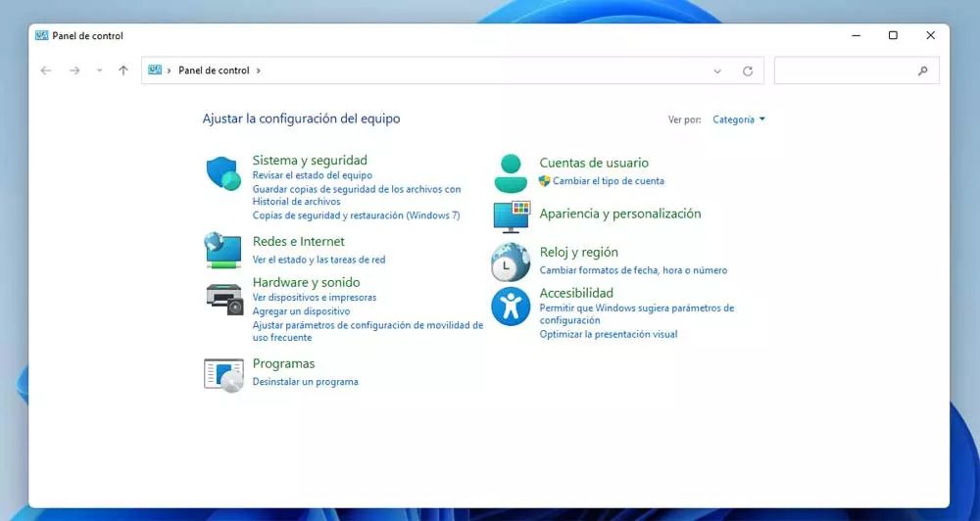This screenshot has width=980, height=521.
Task: Open Ajustar parámetros de configuración de movilidad
Action: pos(367,331)
